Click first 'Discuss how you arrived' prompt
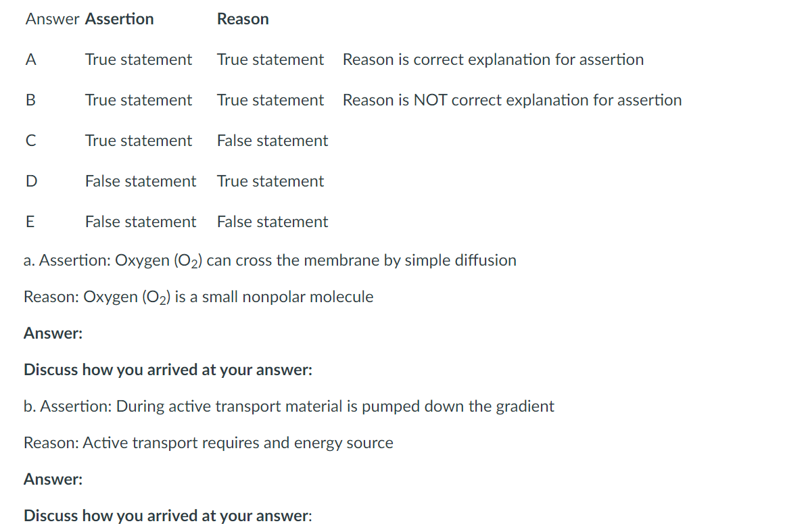This screenshot has height=532, width=808. pos(168,370)
